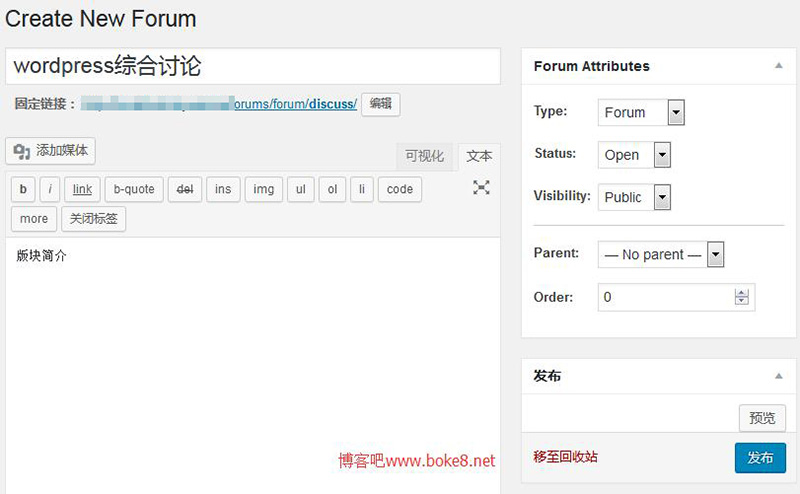Open the Status dropdown

[x=634, y=155]
